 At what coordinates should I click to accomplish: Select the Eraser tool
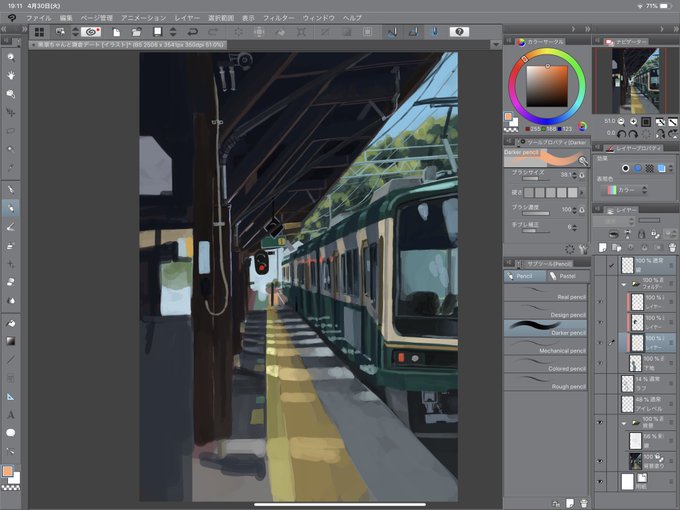pos(11,282)
